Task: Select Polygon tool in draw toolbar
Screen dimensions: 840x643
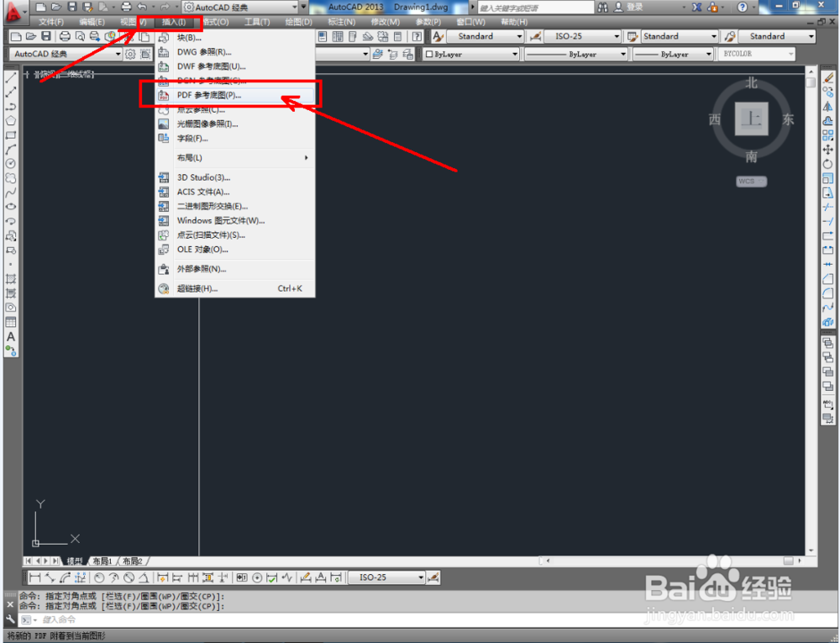Action: click(11, 121)
